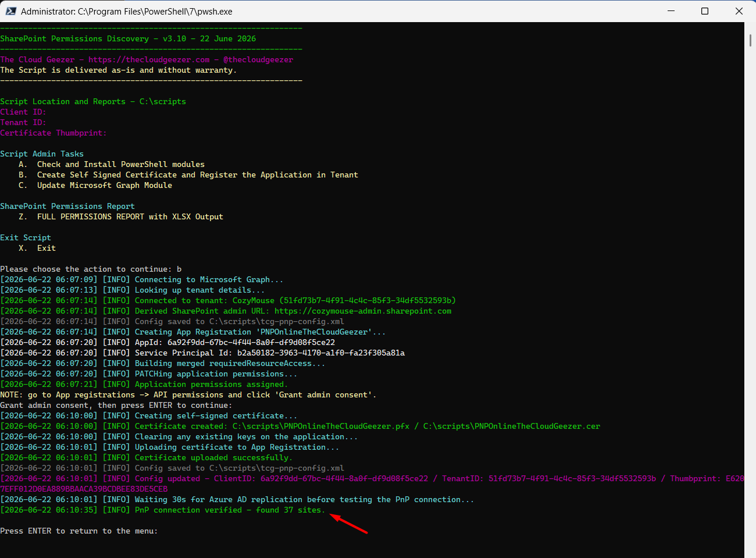Image resolution: width=756 pixels, height=558 pixels.
Task: Click the vertical scrollbar thumb
Action: tap(750, 41)
